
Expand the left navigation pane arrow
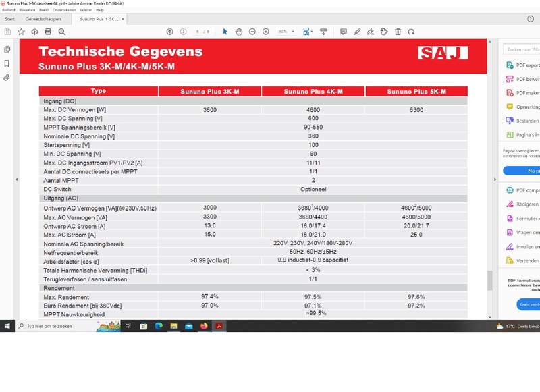point(16,179)
